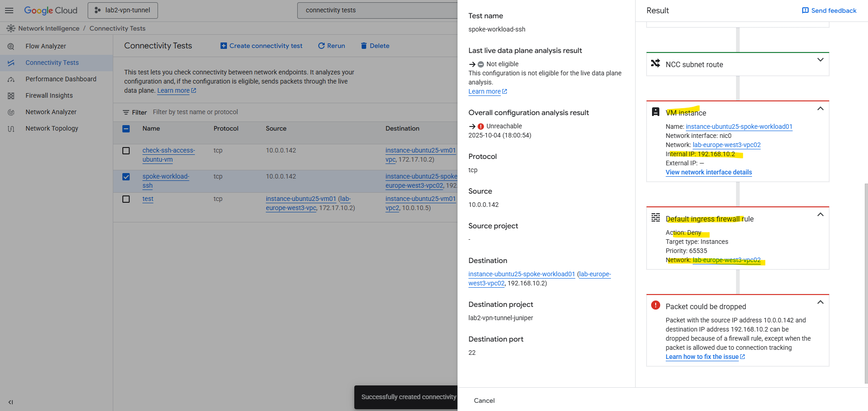Click the Protocol column header
Viewport: 868px width, 411px height.
pyautogui.click(x=226, y=128)
